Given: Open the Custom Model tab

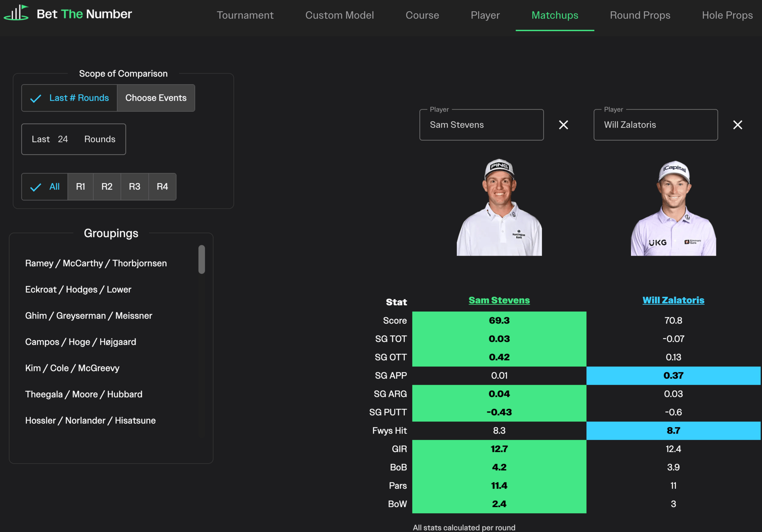Looking at the screenshot, I should tap(339, 15).
